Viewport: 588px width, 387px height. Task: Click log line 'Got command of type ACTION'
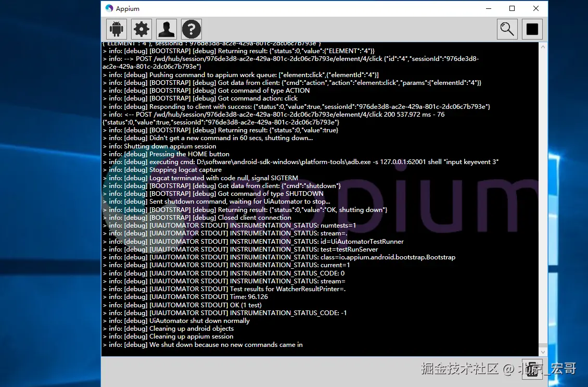(206, 91)
